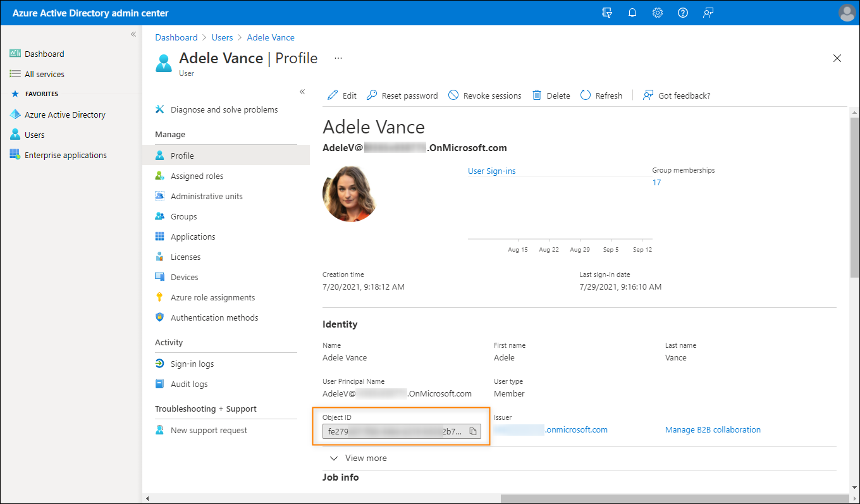Screen dimensions: 860x504
Task: Click the All services list icon
Action: [15, 74]
